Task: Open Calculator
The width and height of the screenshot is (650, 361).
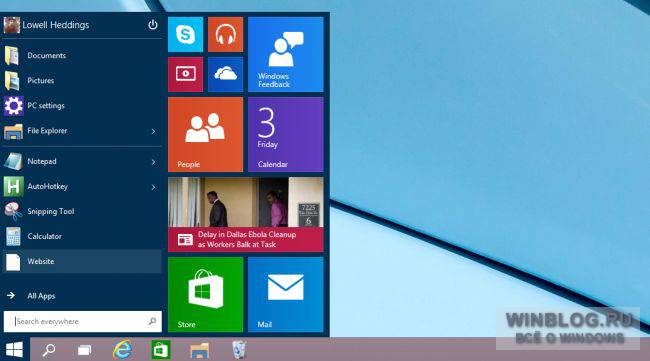Action: coord(82,236)
